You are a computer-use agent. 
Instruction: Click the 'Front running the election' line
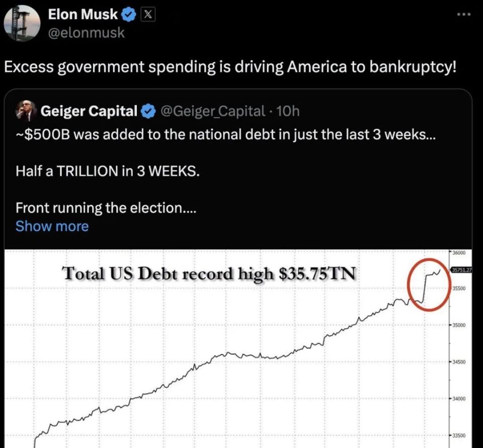[106, 207]
